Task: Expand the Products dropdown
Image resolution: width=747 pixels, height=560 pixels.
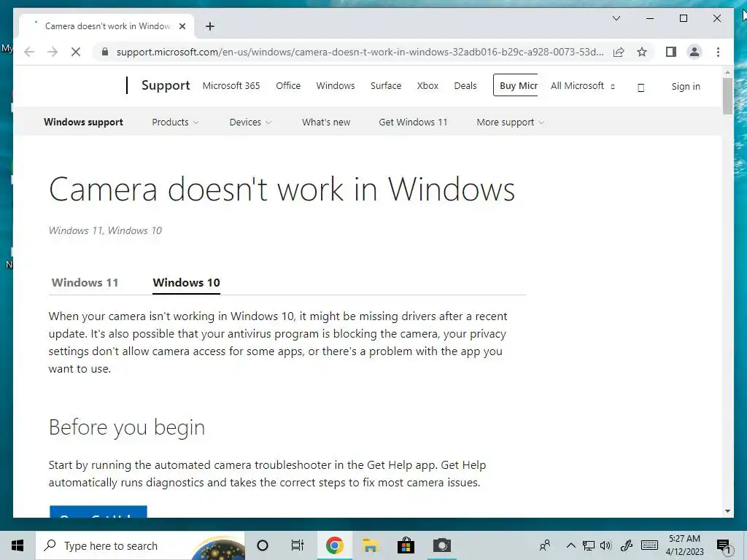Action: click(175, 122)
